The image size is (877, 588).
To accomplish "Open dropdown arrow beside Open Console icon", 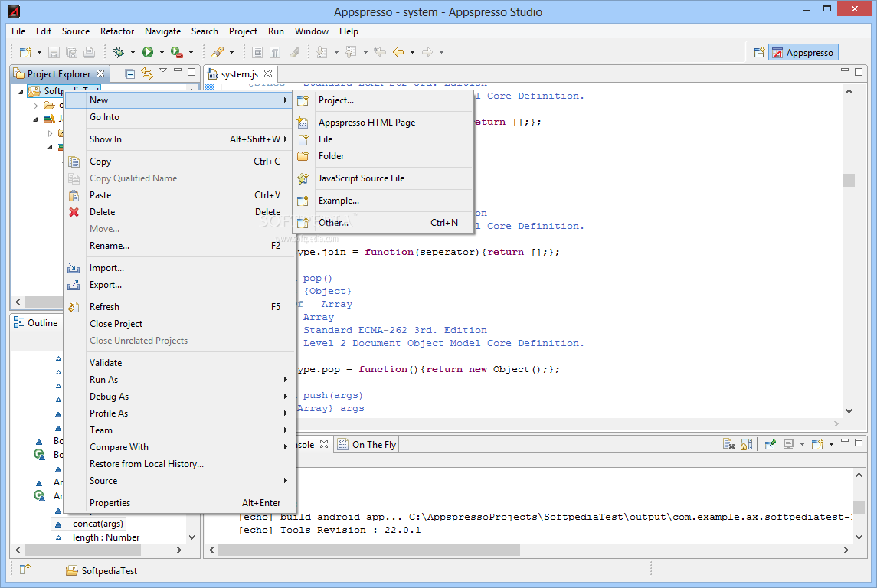I will click(831, 444).
